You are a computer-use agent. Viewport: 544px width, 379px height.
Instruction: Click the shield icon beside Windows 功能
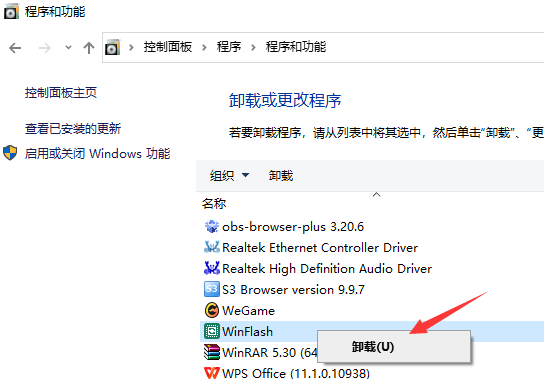coord(10,153)
